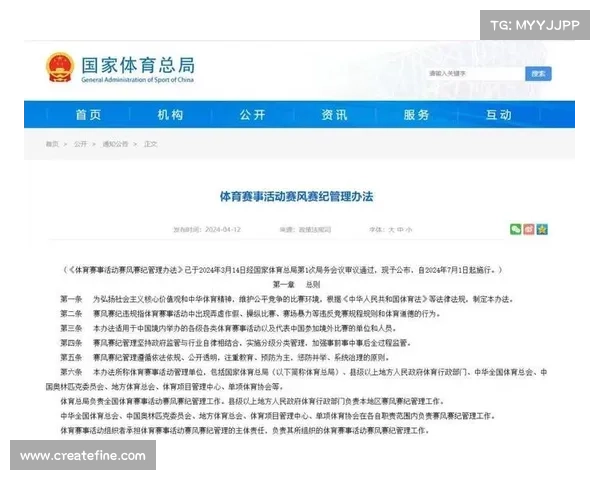Screen dimensions: 600x480
Task: Click the 第二条 article label
Action: coord(71,313)
